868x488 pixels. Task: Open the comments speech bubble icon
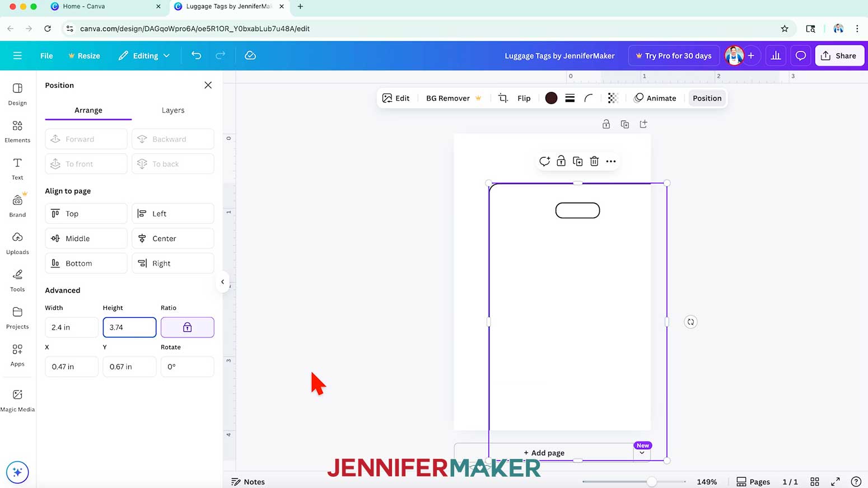tap(801, 55)
